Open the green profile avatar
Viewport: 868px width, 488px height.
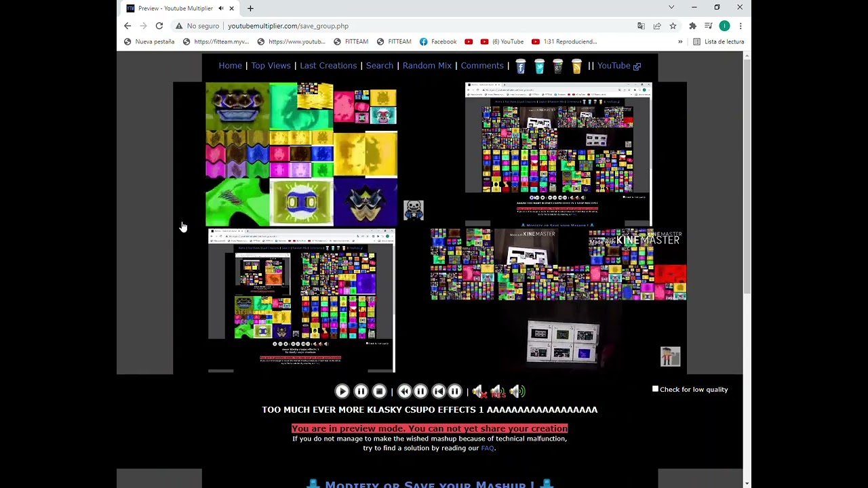click(724, 26)
